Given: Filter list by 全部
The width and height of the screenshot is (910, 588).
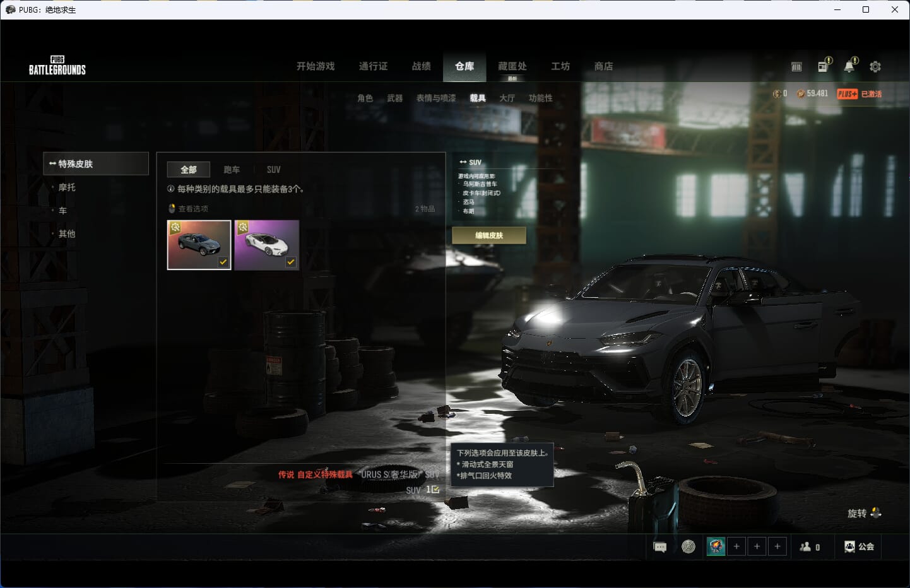Looking at the screenshot, I should coord(188,170).
